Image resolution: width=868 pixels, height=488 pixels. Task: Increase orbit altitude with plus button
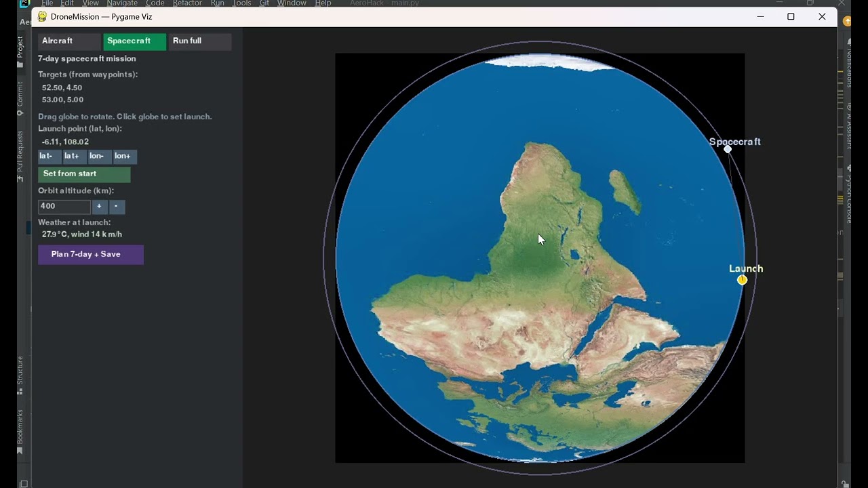coord(100,207)
